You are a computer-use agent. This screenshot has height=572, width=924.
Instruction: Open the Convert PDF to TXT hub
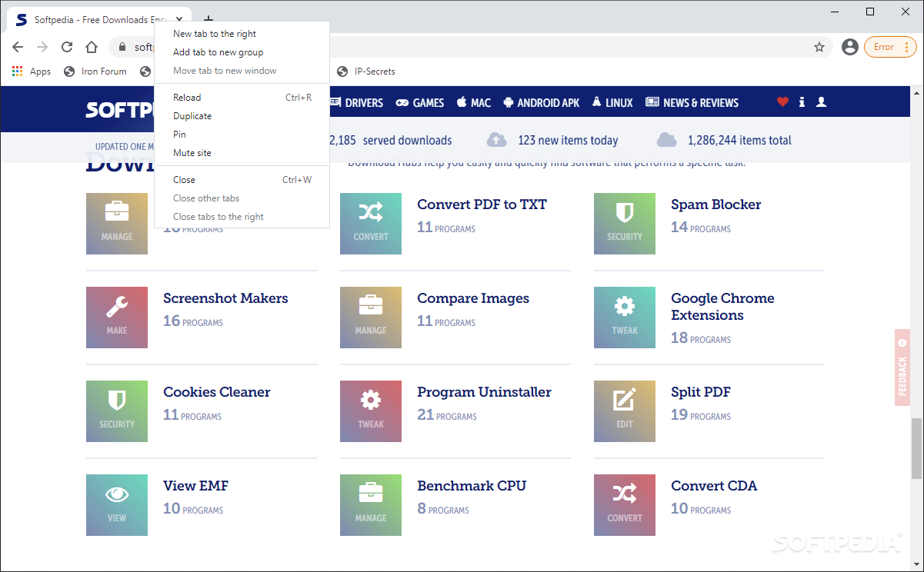pos(482,205)
